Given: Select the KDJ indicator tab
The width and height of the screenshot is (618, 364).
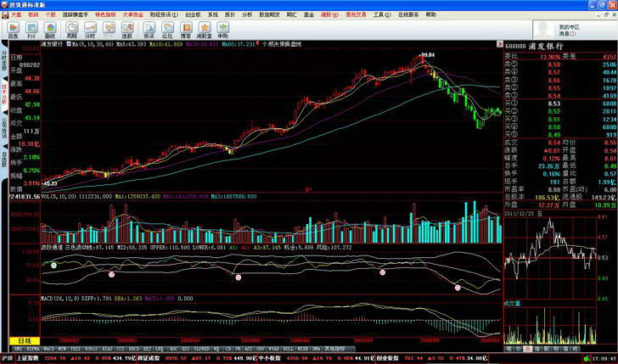Looking at the screenshot, I should (147, 349).
